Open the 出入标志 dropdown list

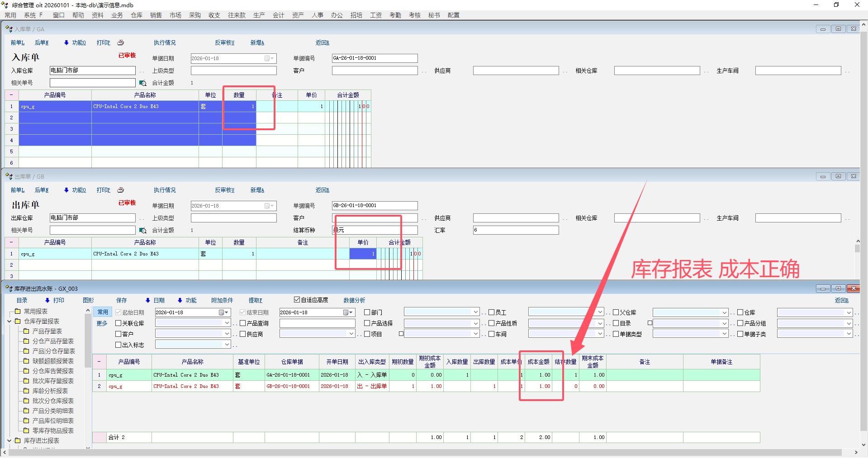pyautogui.click(x=227, y=345)
